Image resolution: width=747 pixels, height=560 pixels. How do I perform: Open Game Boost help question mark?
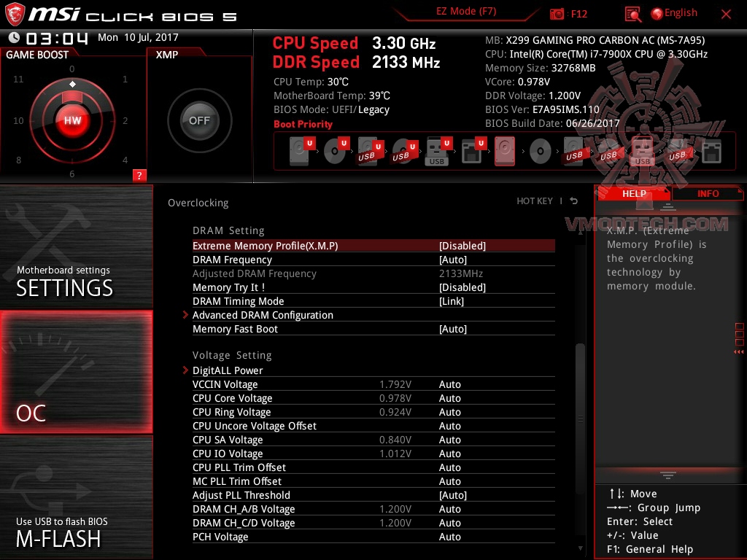coord(139,175)
